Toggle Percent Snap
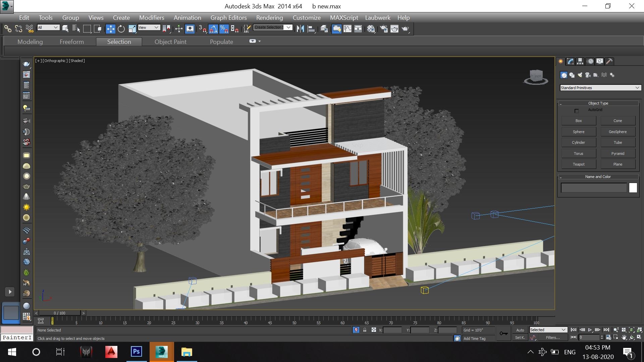 pos(224,29)
